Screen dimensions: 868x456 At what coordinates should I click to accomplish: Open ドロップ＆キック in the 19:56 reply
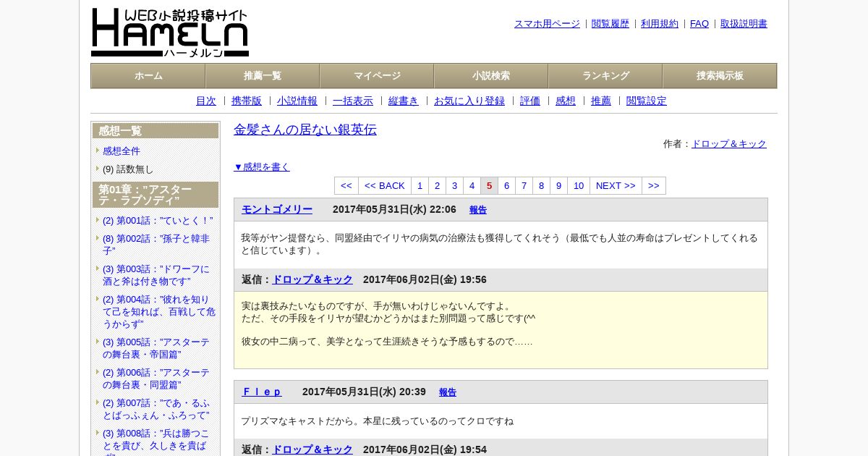(x=312, y=279)
